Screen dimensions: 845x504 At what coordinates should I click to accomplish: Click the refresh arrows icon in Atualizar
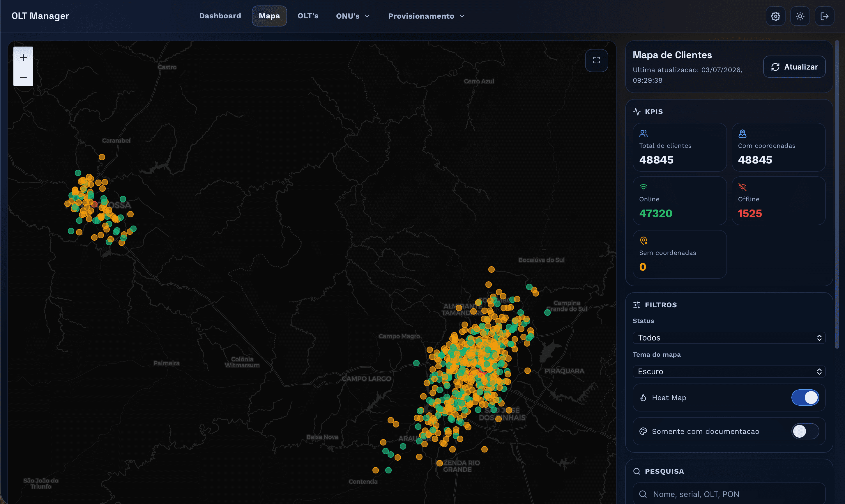pyautogui.click(x=775, y=67)
